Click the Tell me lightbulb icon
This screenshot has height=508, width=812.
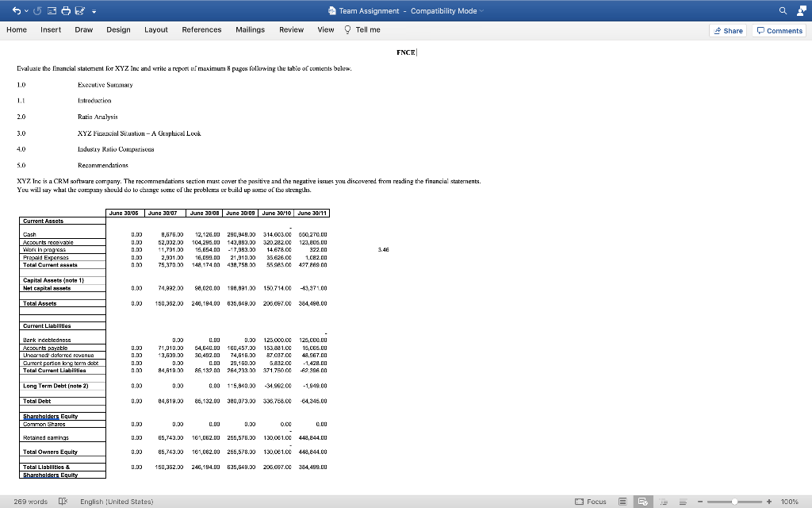click(x=347, y=29)
